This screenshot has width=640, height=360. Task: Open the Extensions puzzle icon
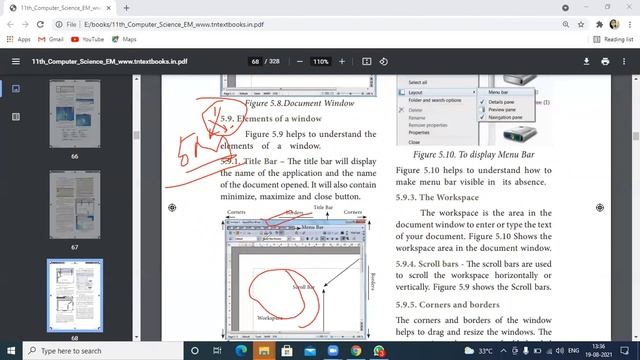coord(599,24)
